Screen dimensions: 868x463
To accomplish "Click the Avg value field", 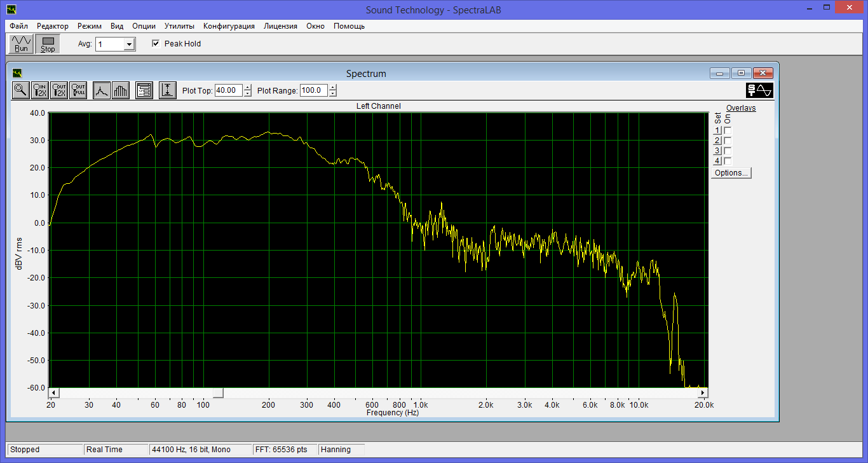I will pos(110,45).
